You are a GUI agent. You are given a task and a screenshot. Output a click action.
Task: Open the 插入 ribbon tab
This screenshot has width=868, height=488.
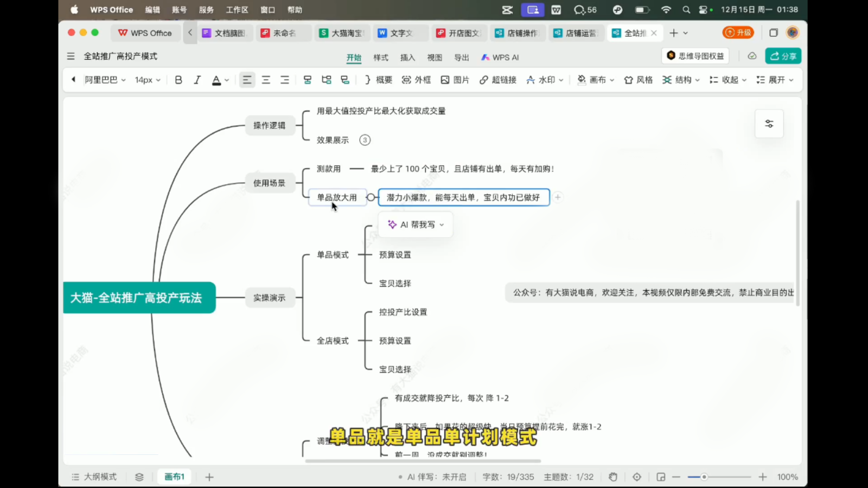[x=407, y=57]
